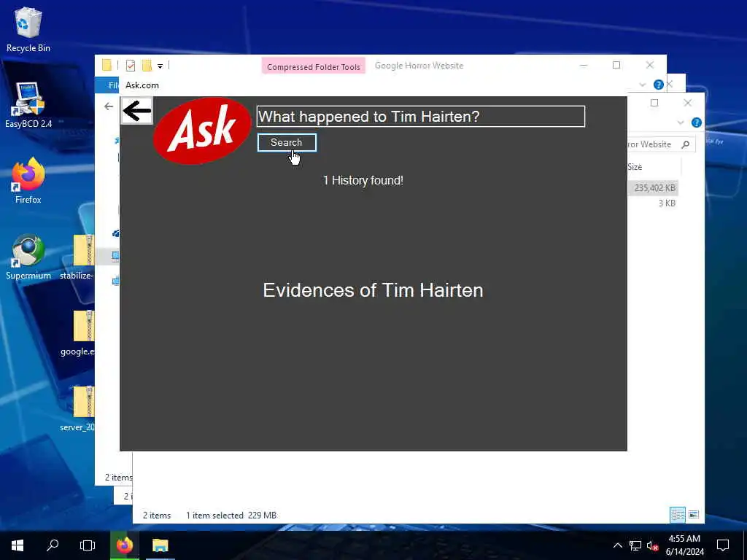
Task: Click the search magnifier in Explorer search box
Action: [686, 144]
